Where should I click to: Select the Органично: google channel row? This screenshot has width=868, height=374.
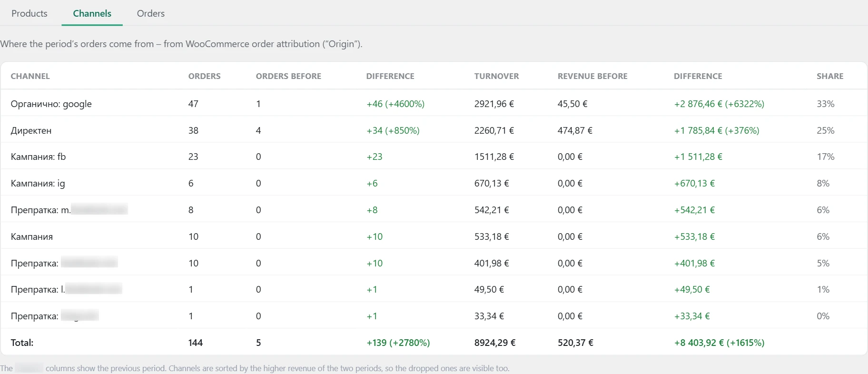click(x=434, y=104)
